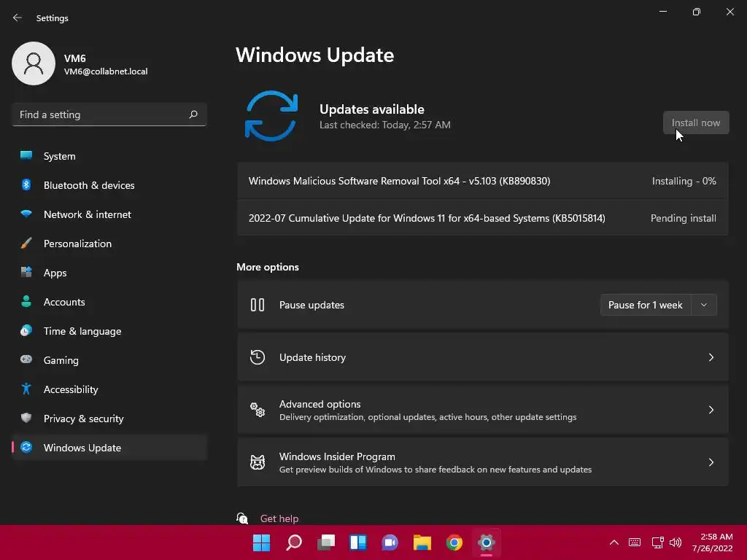
Task: Select Gaming in the sidebar
Action: pos(109,360)
